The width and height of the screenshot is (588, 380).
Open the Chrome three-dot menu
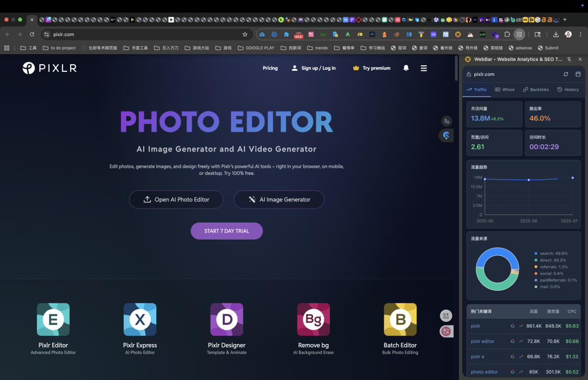[580, 34]
